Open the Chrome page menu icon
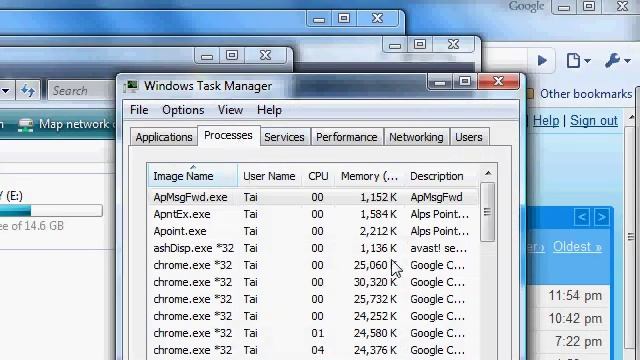Screen dimensions: 640x360 (x=578, y=61)
